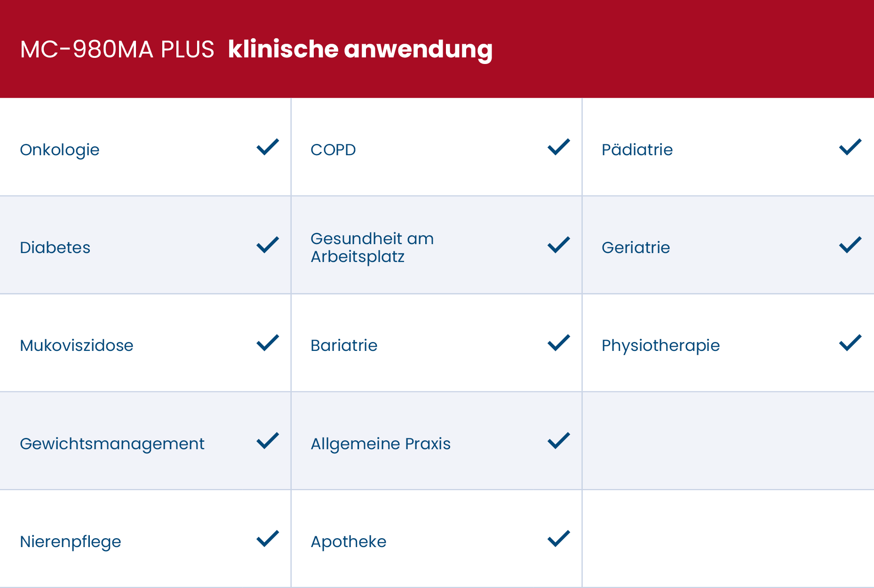
Task: Click the checkmark next to Onkologie
Action: click(x=268, y=147)
